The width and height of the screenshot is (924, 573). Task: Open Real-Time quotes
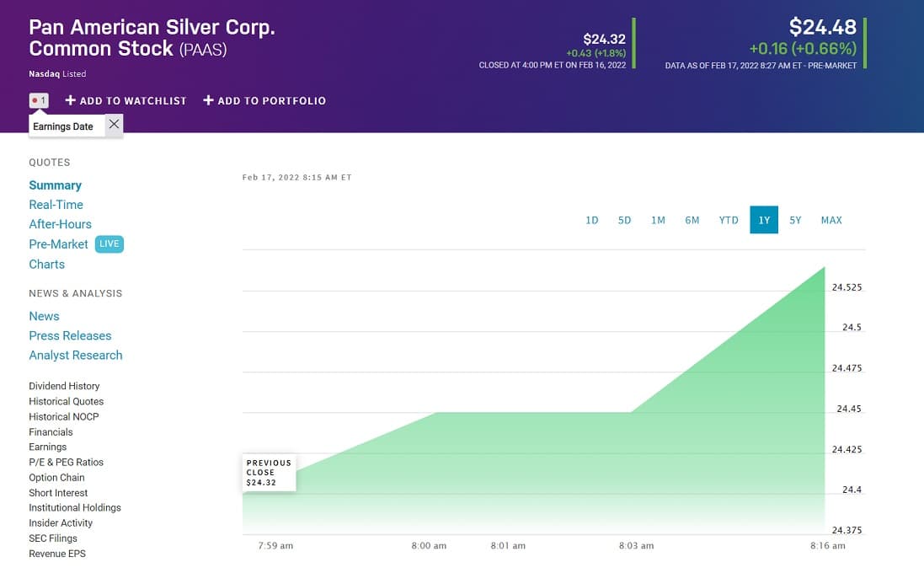click(x=56, y=205)
